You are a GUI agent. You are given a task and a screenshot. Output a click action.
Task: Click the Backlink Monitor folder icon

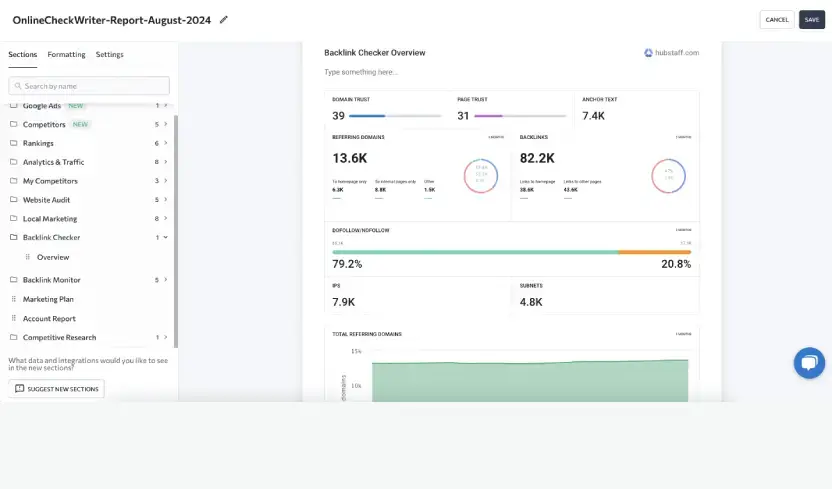[14, 280]
